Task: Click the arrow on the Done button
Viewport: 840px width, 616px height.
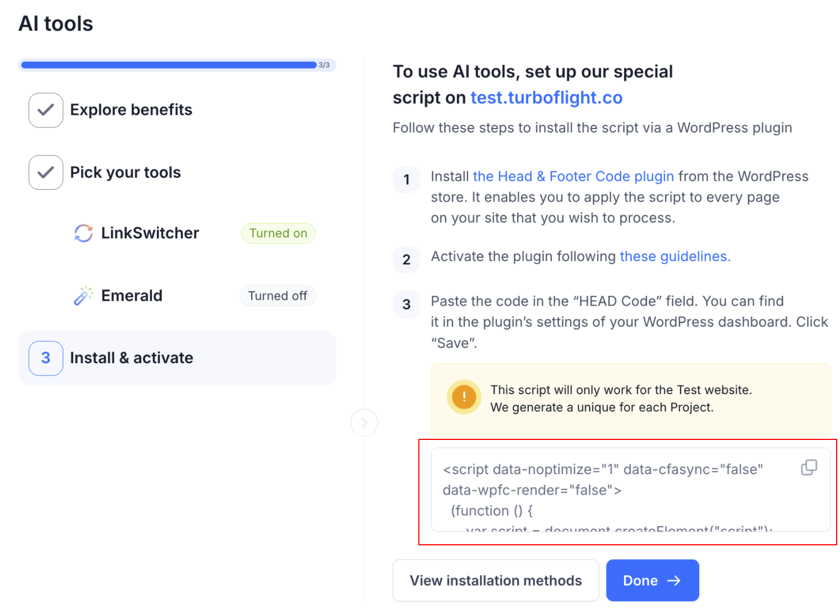Action: (x=674, y=581)
